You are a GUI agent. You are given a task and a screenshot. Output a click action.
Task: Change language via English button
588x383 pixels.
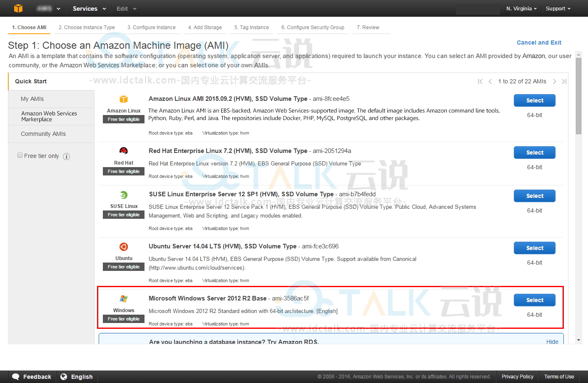(x=77, y=377)
